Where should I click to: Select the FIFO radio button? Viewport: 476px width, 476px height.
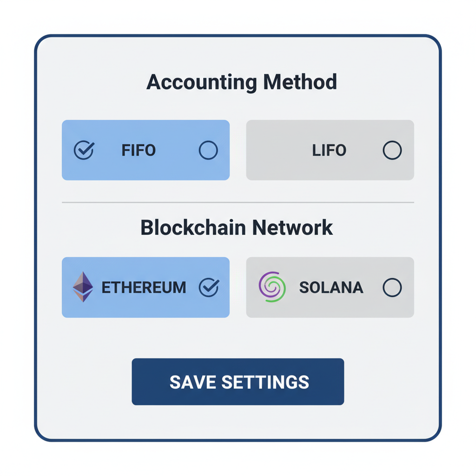[x=208, y=150]
